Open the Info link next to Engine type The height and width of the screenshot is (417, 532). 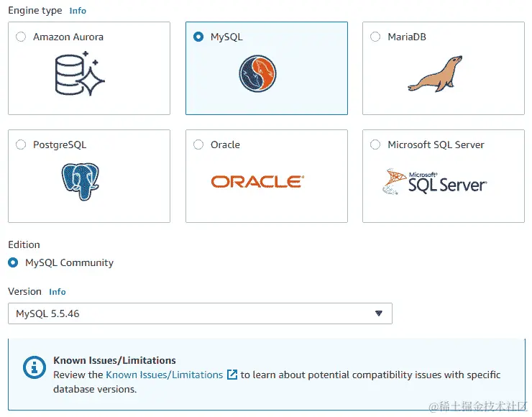coord(78,11)
